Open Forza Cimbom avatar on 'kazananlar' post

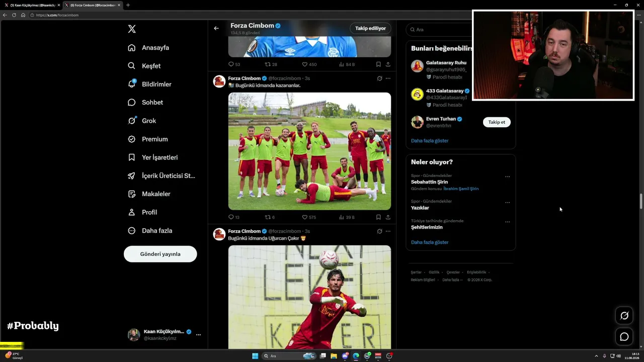219,81
